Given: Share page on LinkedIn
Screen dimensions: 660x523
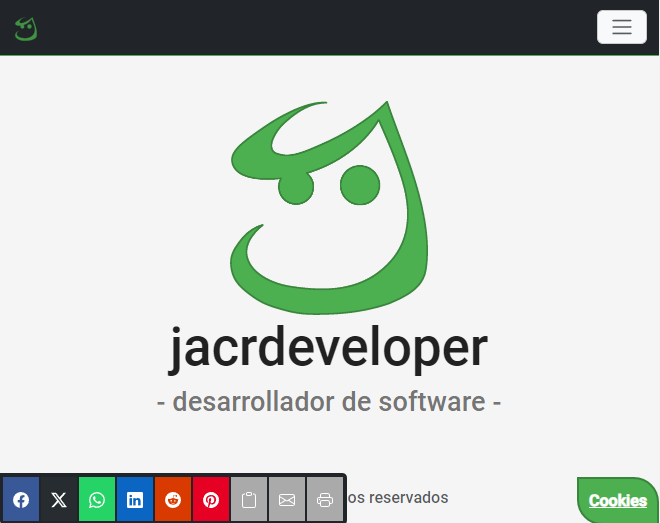Looking at the screenshot, I should pyautogui.click(x=135, y=499).
